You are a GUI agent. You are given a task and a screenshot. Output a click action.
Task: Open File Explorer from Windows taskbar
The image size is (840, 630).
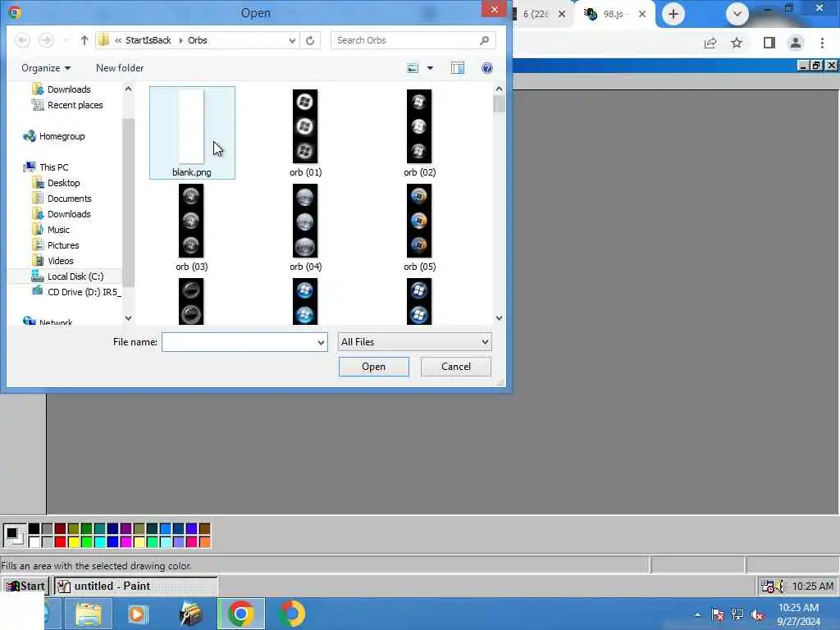click(x=89, y=614)
